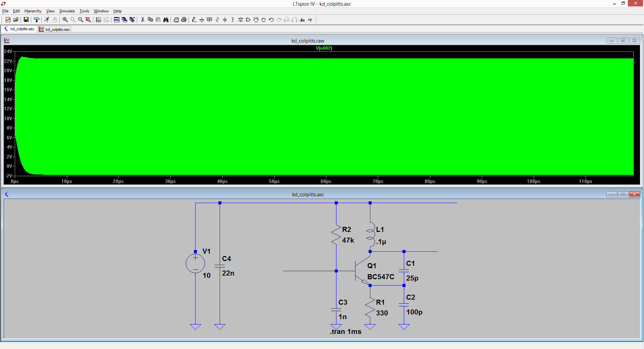Click the SPICE directive .op icon

tap(310, 20)
